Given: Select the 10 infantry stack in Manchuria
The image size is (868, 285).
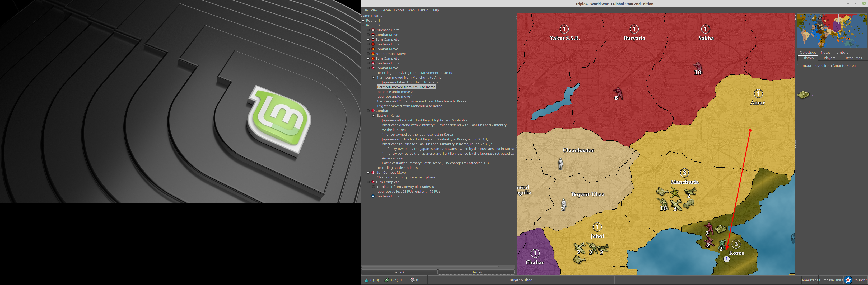Looking at the screenshot, I should [662, 204].
